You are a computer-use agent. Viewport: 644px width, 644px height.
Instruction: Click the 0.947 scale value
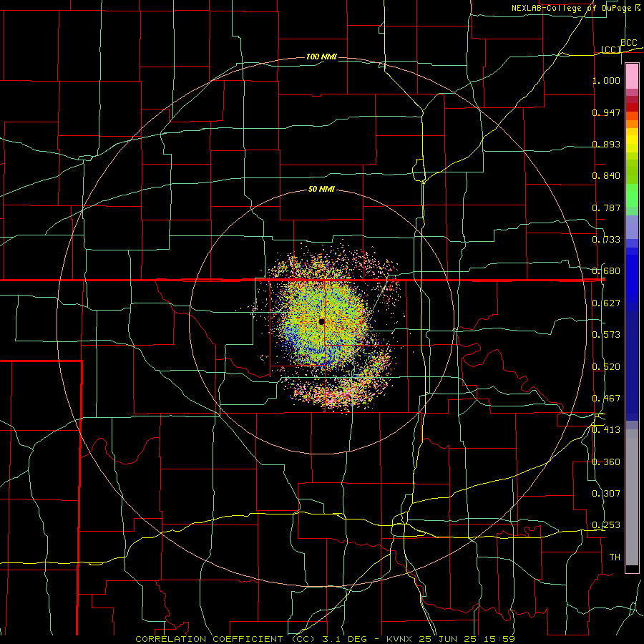pos(606,112)
